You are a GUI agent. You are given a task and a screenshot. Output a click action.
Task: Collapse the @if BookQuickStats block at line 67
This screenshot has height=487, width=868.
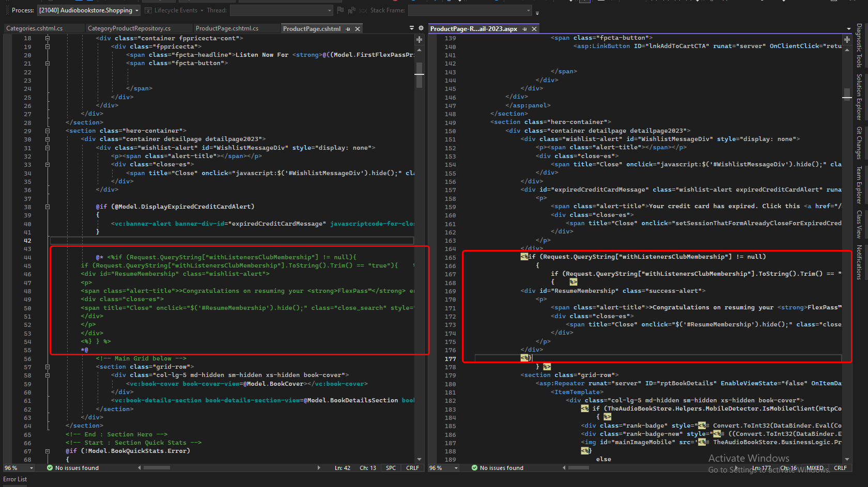47,451
